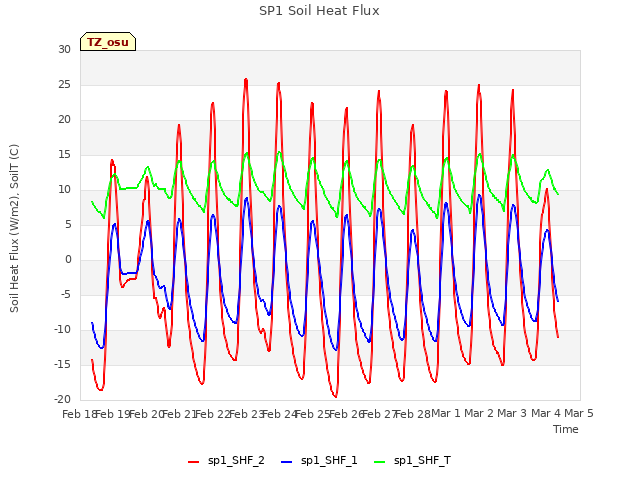Image resolution: width=640 pixels, height=480 pixels.
Task: Click the -10 y-axis tick label
Action: 62,329
